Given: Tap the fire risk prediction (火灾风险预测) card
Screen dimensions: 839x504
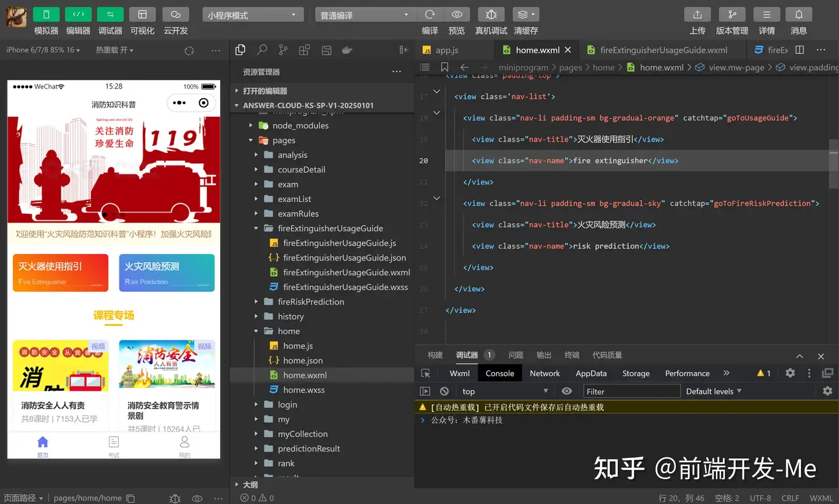Looking at the screenshot, I should 167,273.
